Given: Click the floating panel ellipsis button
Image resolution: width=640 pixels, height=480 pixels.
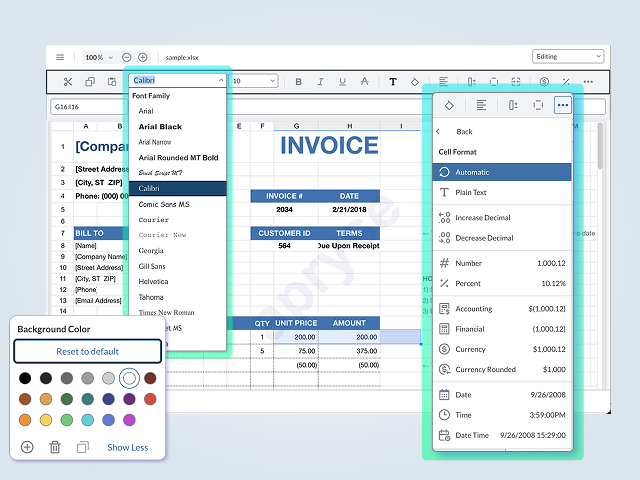Looking at the screenshot, I should (563, 105).
